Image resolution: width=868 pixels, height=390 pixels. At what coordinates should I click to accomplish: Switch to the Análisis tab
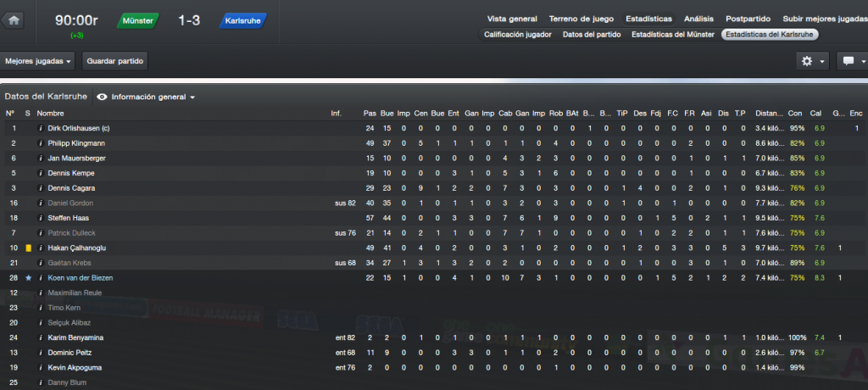(x=698, y=19)
